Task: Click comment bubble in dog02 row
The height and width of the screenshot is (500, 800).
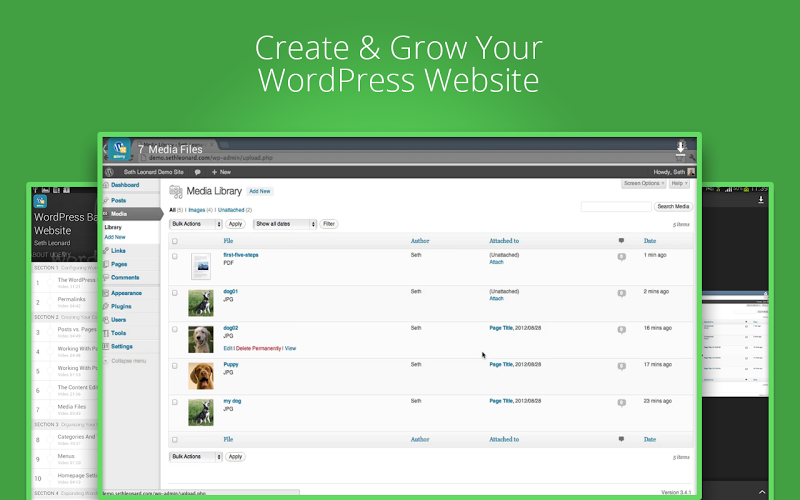Action: (x=621, y=330)
